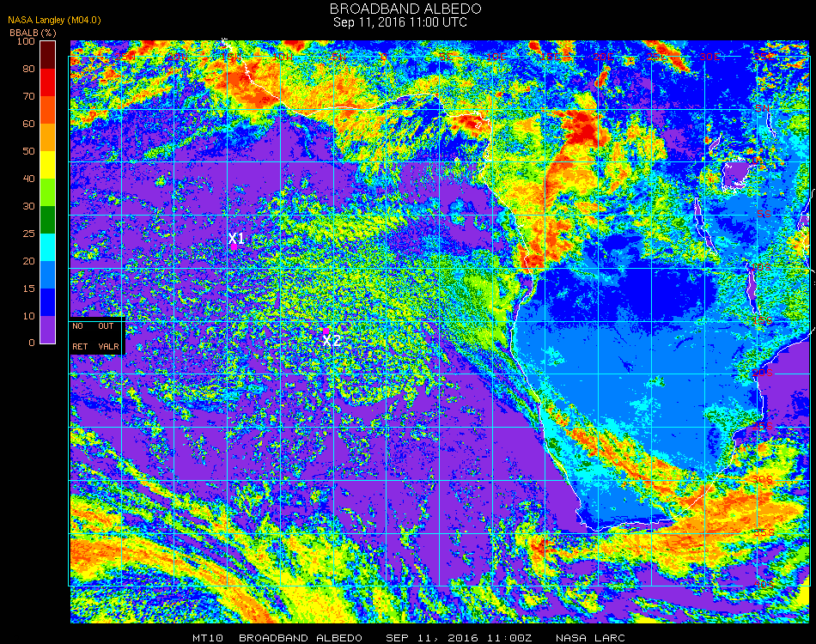
Task: Click the 'SEP 11, 2016 11:00Z' footer text
Action: [x=459, y=638]
